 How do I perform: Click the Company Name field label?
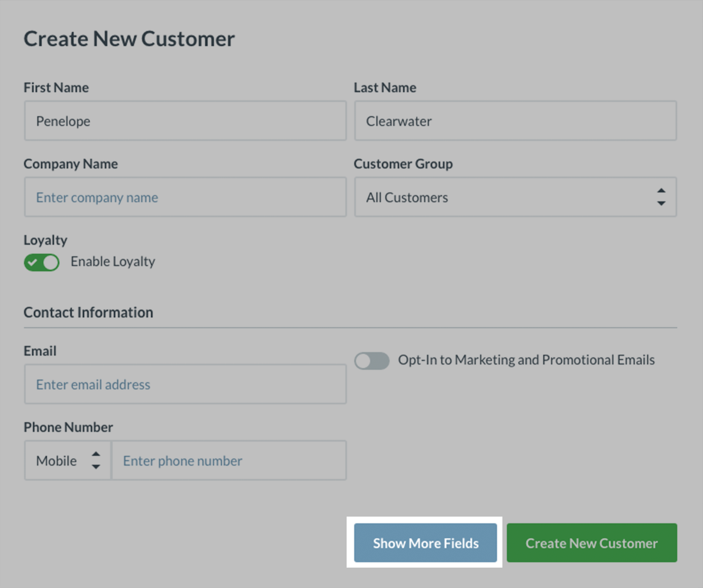click(x=71, y=164)
